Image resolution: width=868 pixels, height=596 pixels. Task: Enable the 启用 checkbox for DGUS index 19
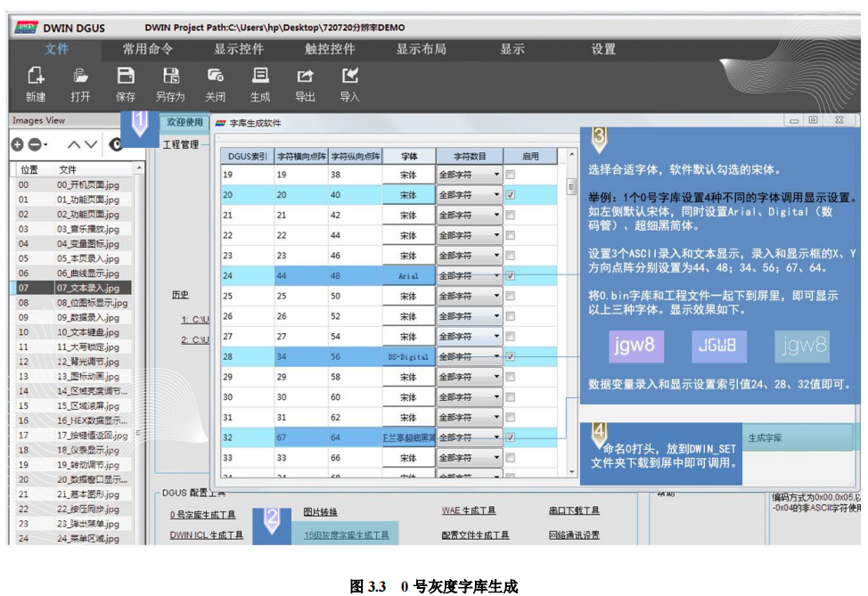(509, 175)
